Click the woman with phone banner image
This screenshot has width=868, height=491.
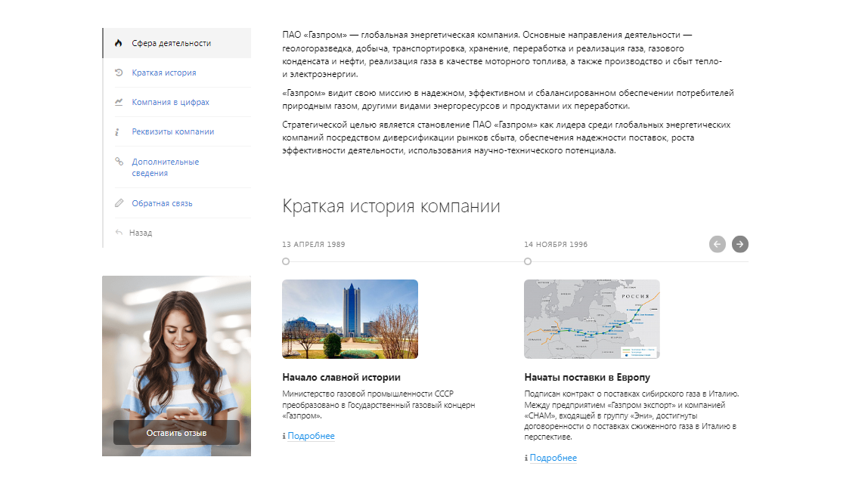coord(176,366)
